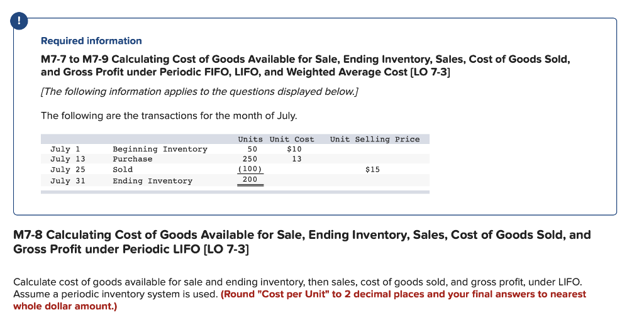This screenshot has height=325, width=644.
Task: Select the "Unit Cost" column header
Action: (x=292, y=140)
